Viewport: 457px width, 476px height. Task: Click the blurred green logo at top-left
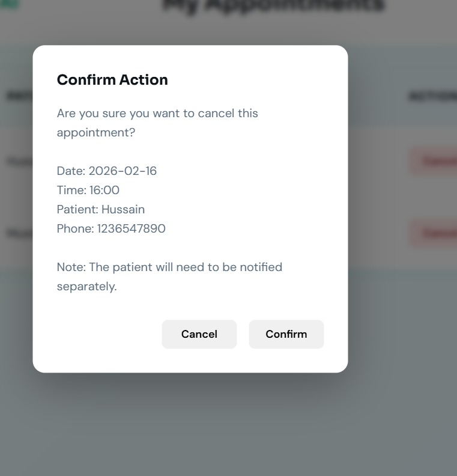pyautogui.click(x=9, y=4)
